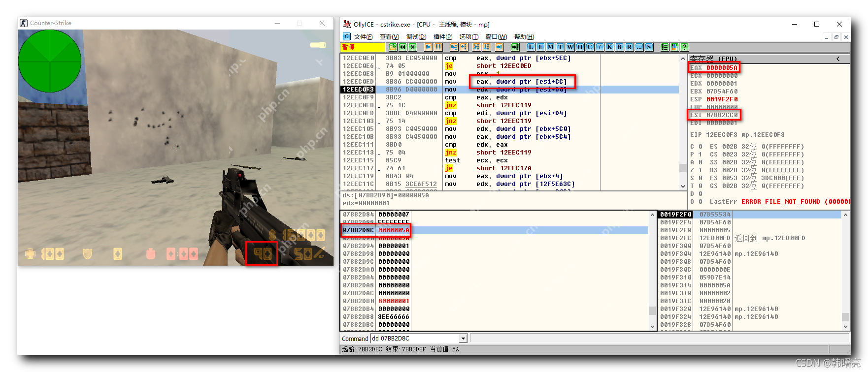Click the EAX 0000005A register value
The width and height of the screenshot is (868, 372).
[x=714, y=68]
